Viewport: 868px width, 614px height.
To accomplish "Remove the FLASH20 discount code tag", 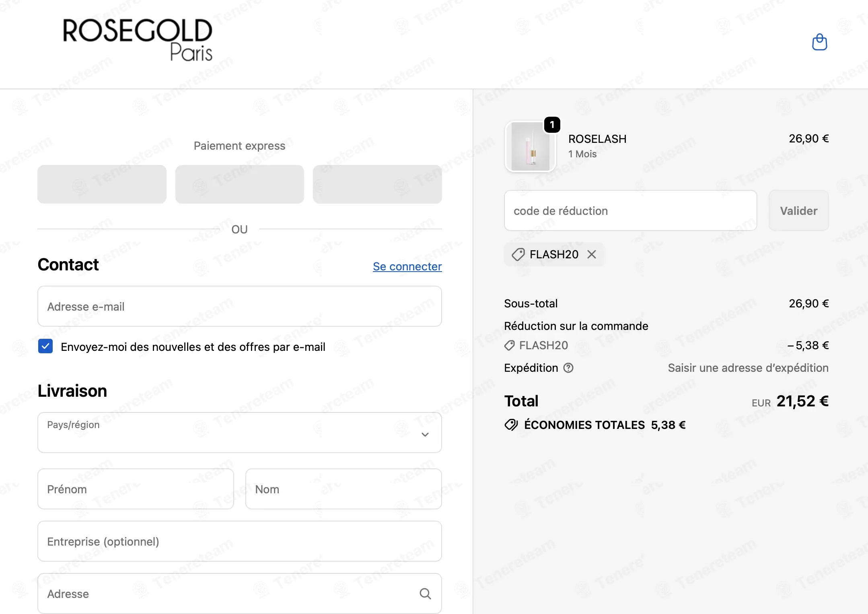I will (591, 254).
